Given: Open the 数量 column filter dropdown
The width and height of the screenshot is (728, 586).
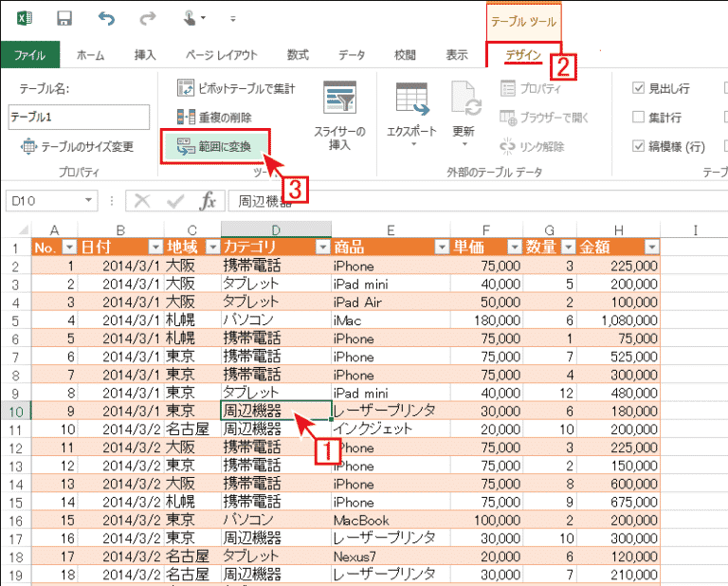Looking at the screenshot, I should click(569, 247).
